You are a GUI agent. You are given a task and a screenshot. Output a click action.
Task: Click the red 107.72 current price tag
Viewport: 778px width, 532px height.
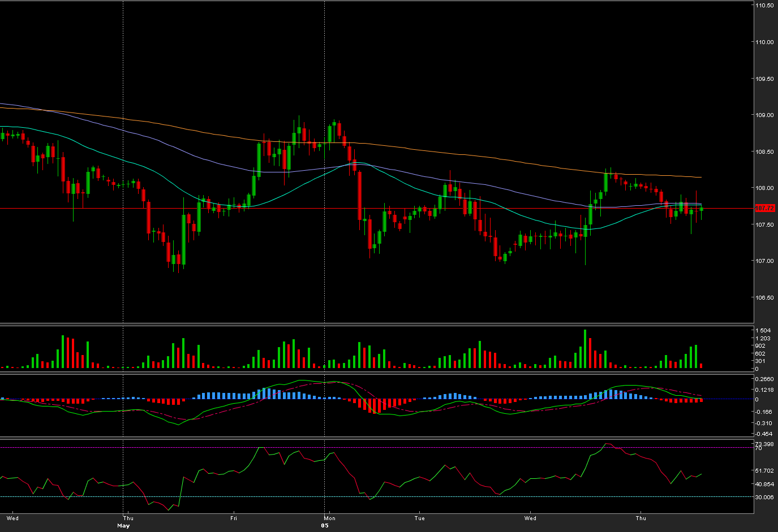pos(765,209)
